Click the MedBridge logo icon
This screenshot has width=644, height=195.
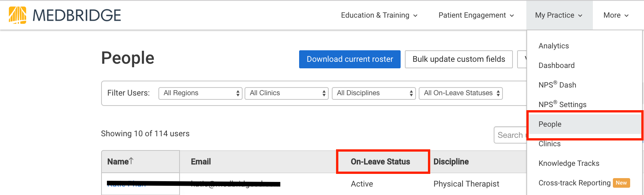[18, 15]
